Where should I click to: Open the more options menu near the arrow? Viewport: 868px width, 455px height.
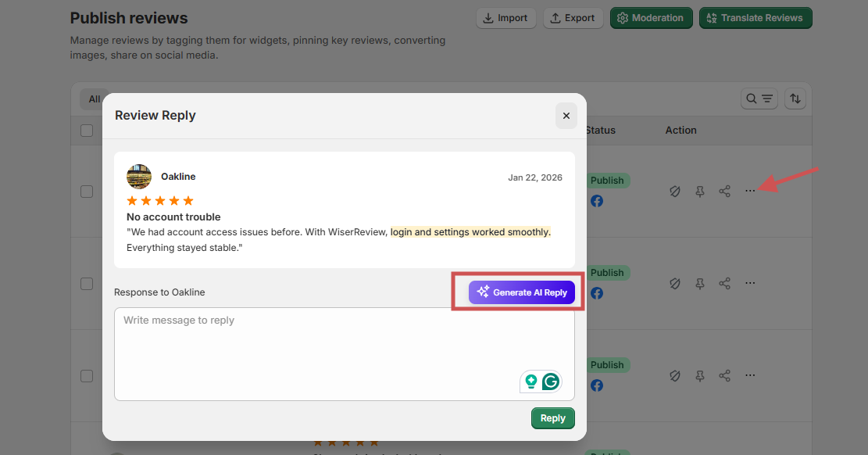tap(750, 190)
